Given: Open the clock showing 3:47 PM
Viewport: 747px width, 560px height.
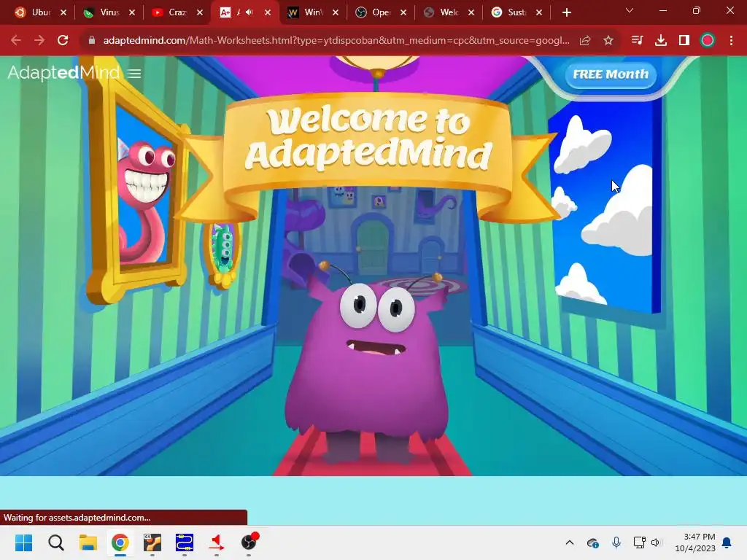Looking at the screenshot, I should coord(695,542).
